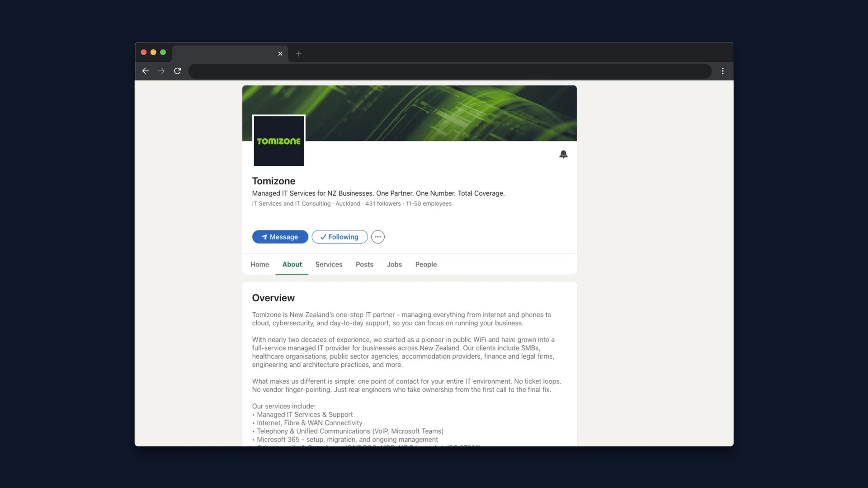868x488 pixels.
Task: Send a message via Message button
Action: [280, 237]
